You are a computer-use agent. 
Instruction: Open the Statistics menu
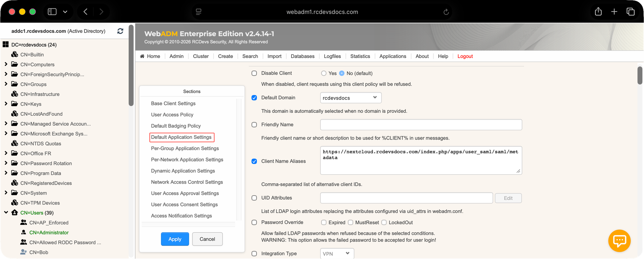360,56
